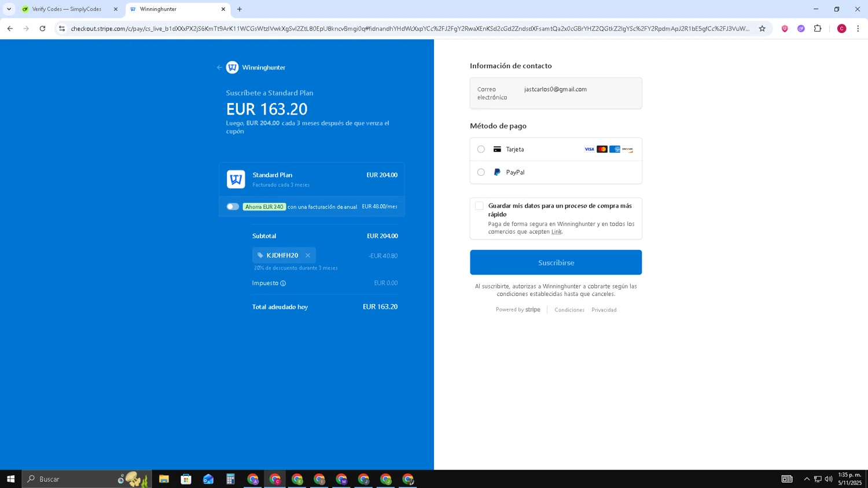Click the Buscar taskbar search box
The width and height of the screenshot is (868, 488).
point(87,479)
